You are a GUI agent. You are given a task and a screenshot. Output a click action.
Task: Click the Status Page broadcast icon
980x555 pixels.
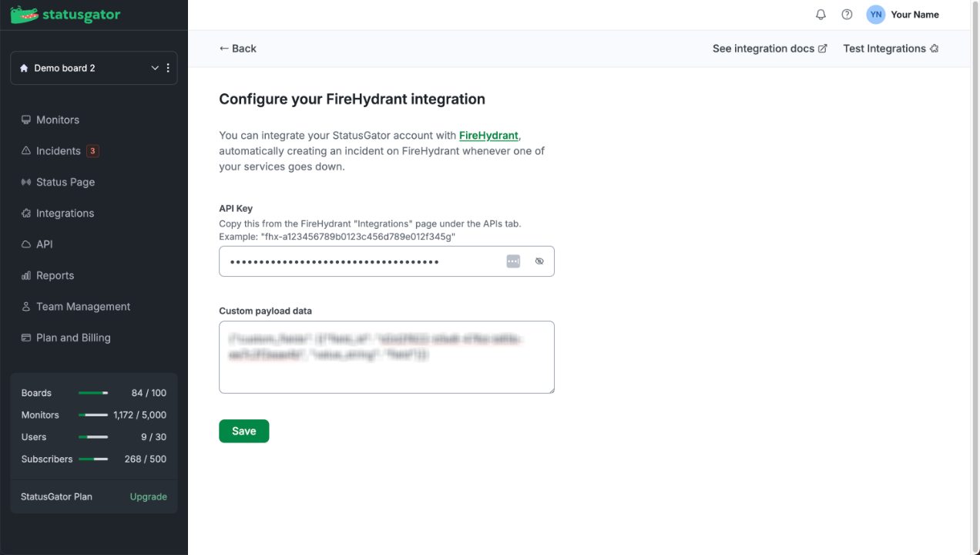click(26, 182)
